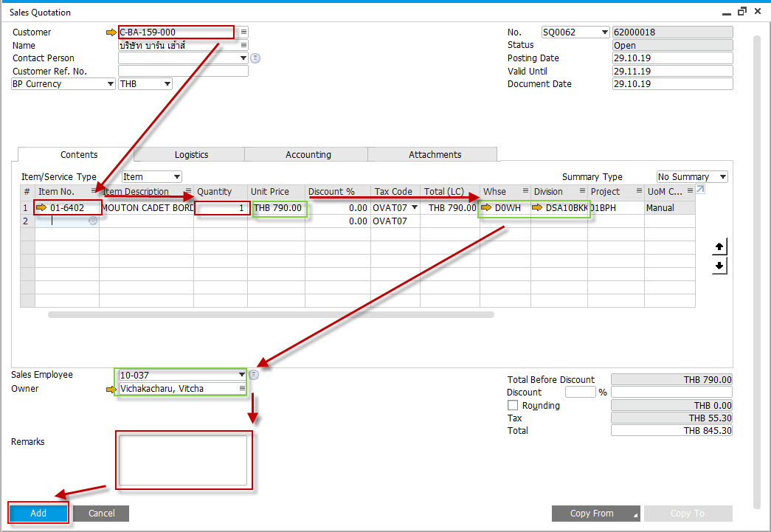771x532 pixels.
Task: Follow link arrow for division DSA10BKK
Action: tap(537, 207)
